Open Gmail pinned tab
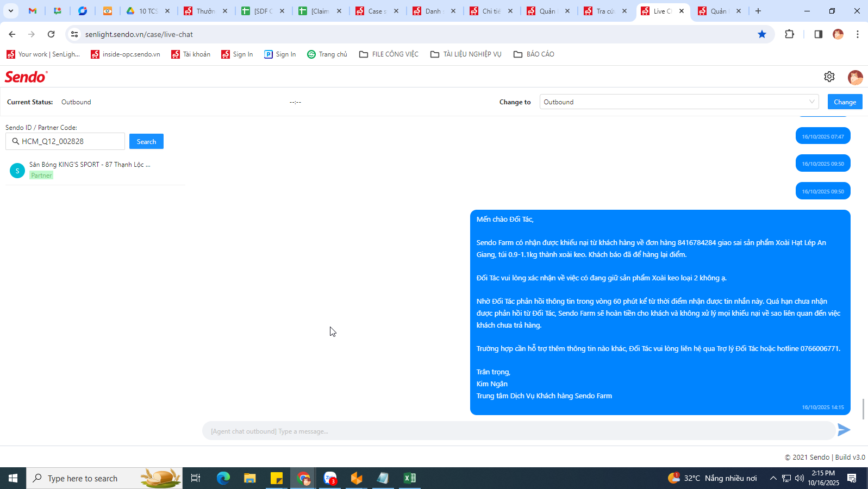The width and height of the screenshot is (868, 489). point(33,11)
